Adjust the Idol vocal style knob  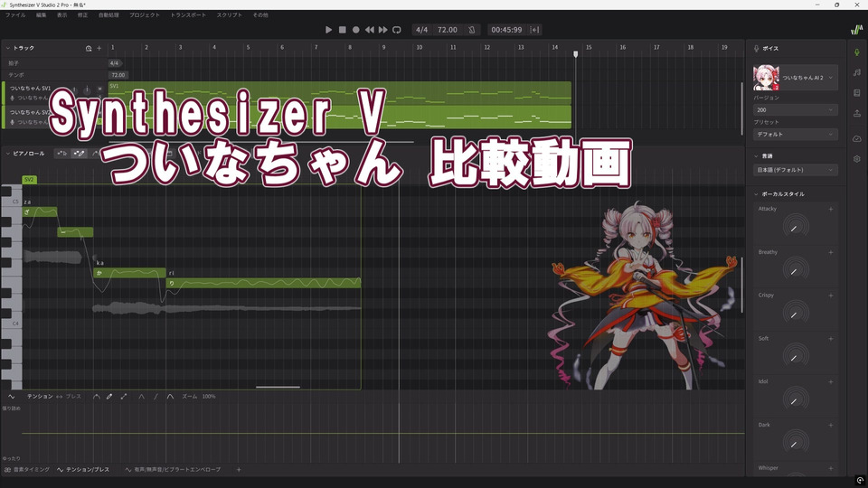click(796, 399)
